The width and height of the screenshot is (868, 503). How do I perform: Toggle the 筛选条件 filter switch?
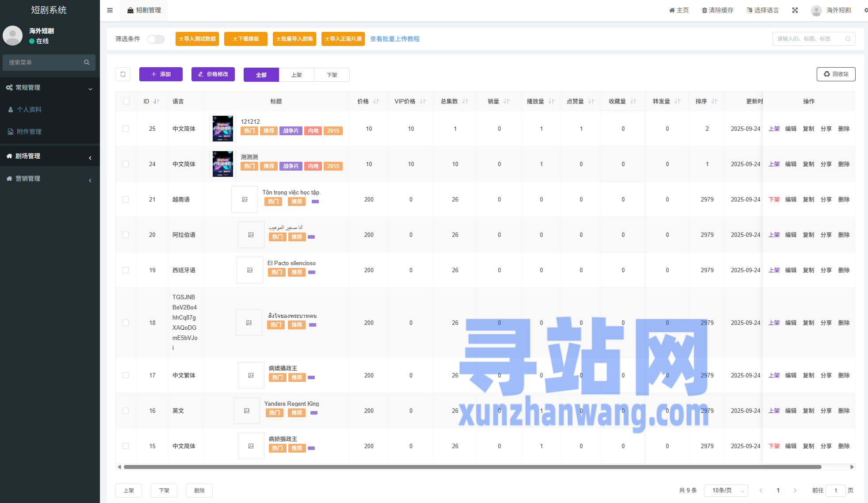tap(156, 39)
